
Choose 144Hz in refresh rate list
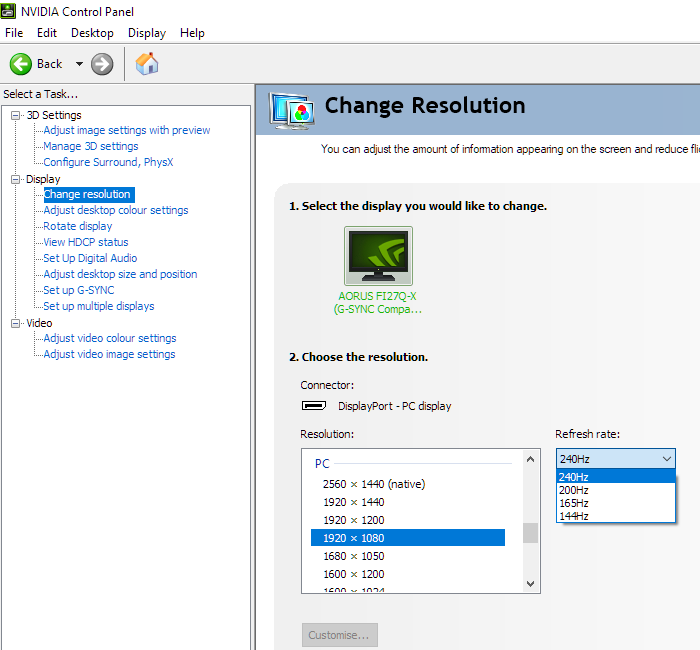pos(616,516)
